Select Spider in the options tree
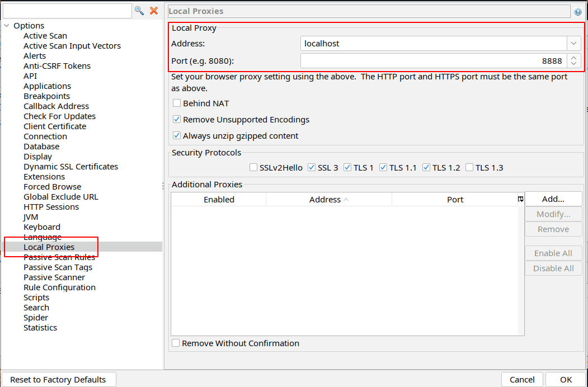This screenshot has height=387, width=588. tap(36, 317)
